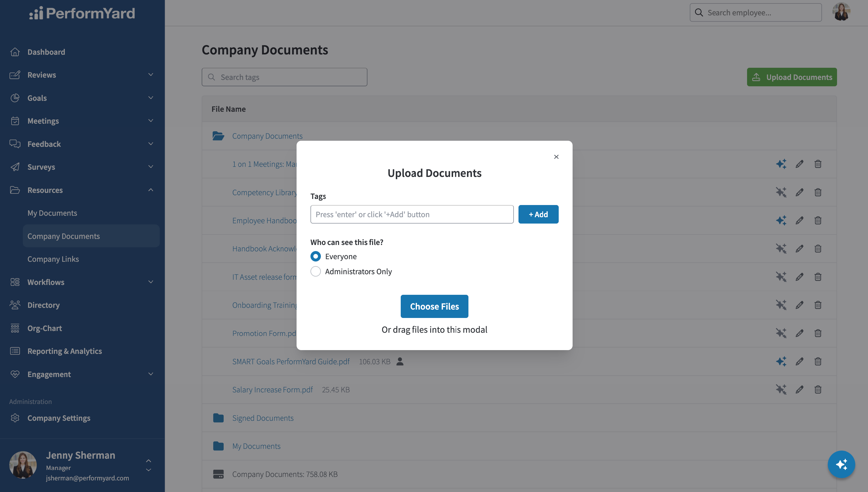
Task: Expand the Workflows menu chevron
Action: (x=150, y=282)
